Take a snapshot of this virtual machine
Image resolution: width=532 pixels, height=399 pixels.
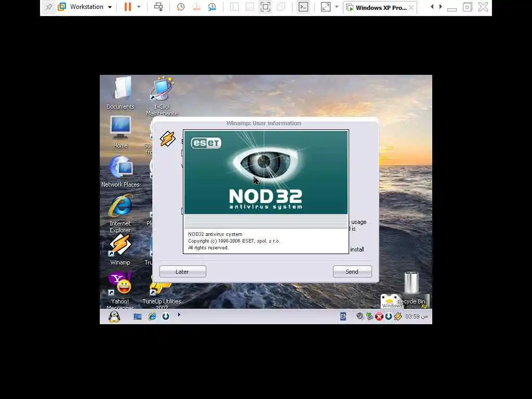180,7
